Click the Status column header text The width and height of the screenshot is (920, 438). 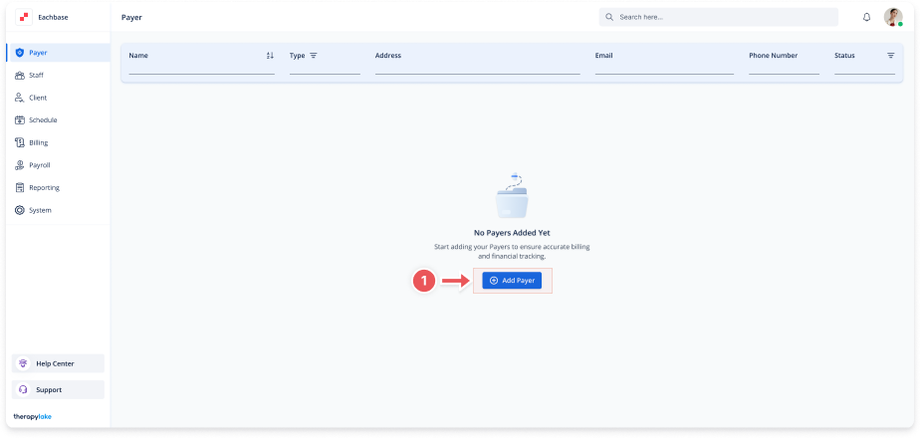tap(844, 56)
